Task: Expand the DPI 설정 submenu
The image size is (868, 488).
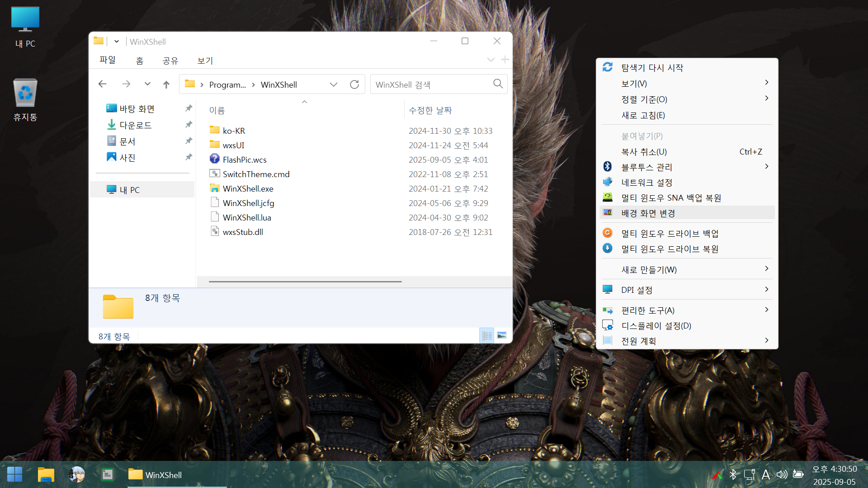Action: (766, 290)
